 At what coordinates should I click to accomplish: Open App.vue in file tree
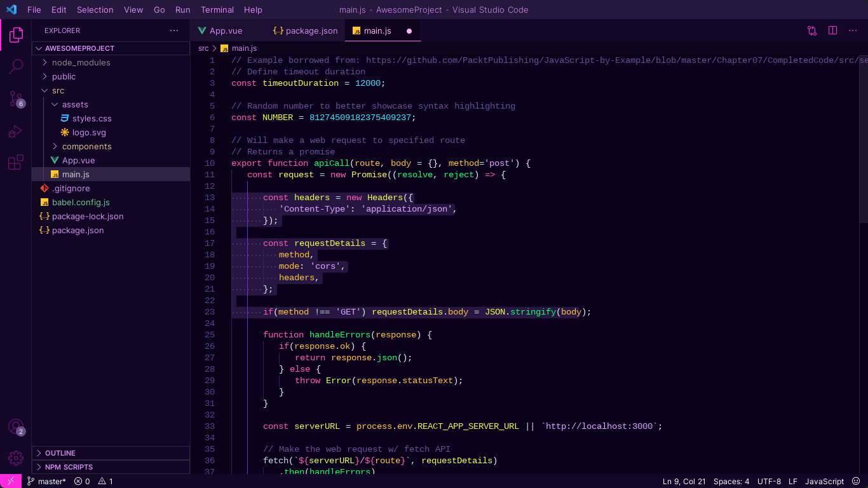[x=111, y=160]
